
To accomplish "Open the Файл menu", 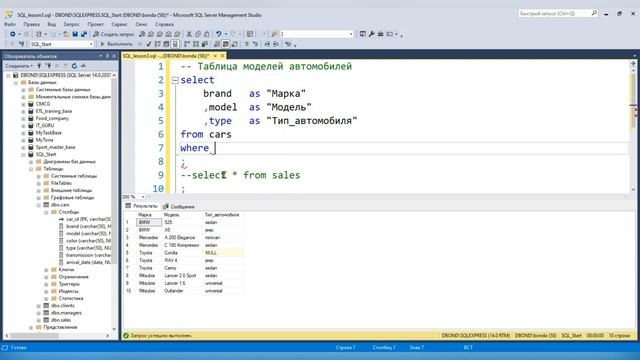I will coord(10,24).
